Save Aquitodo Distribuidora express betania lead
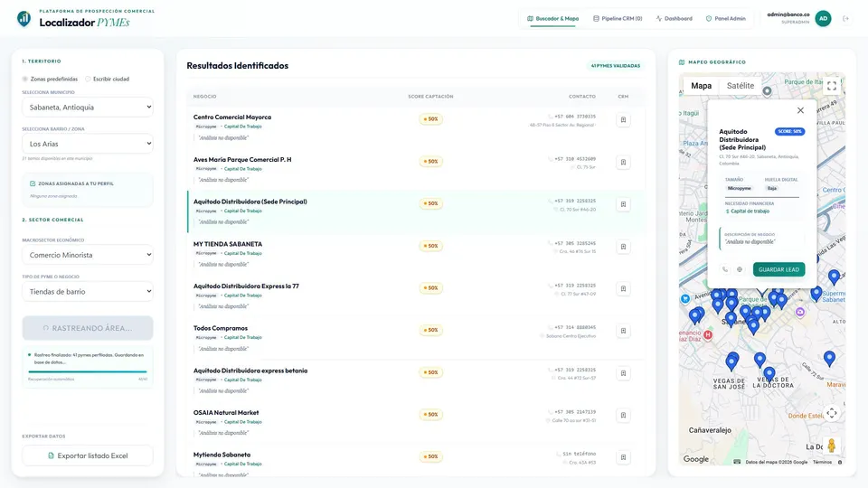Image resolution: width=868 pixels, height=488 pixels. tap(623, 373)
